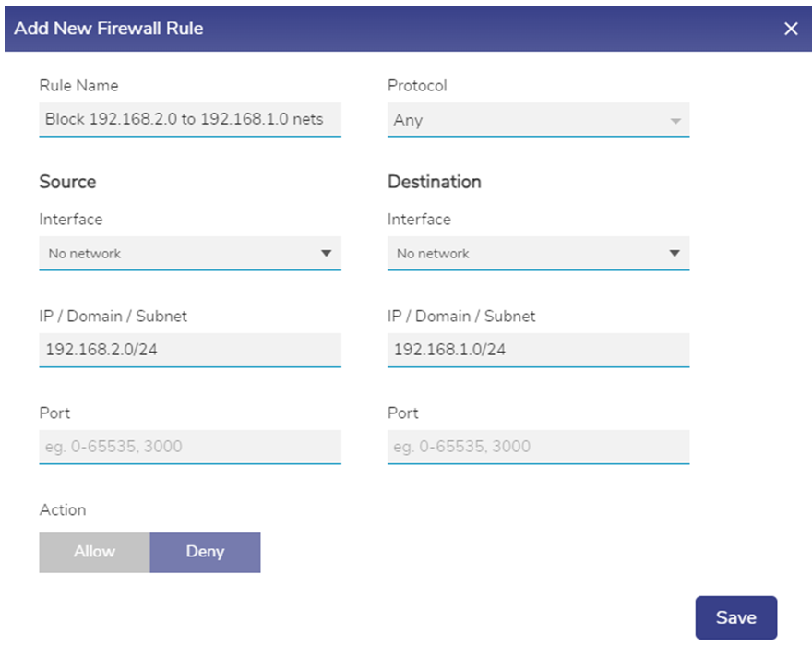Click the Destination Interface arrow icon
This screenshot has width=812, height=646.
coord(675,253)
